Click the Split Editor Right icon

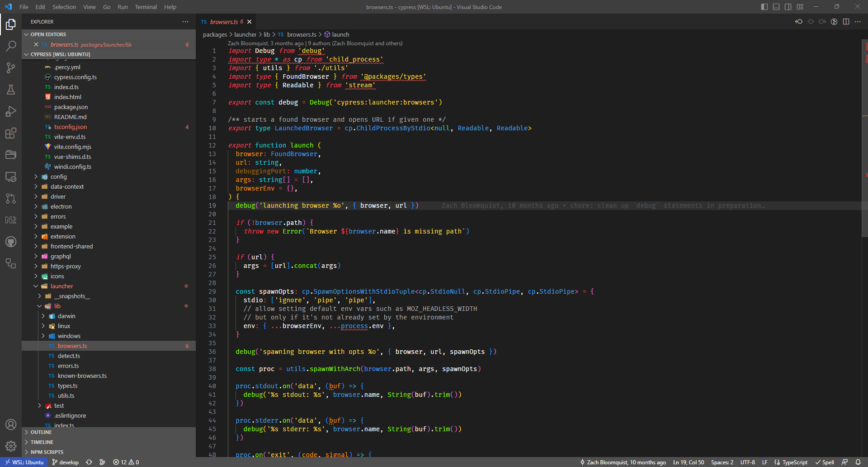click(x=846, y=22)
